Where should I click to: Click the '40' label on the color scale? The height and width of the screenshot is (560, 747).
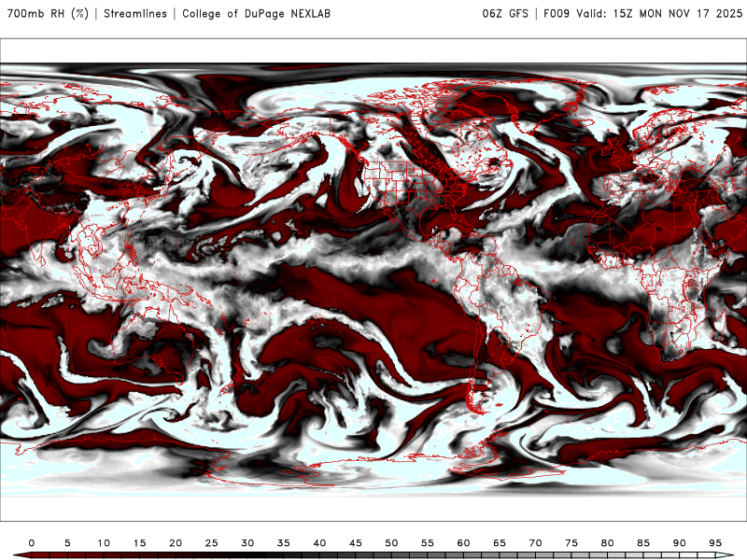(x=319, y=543)
